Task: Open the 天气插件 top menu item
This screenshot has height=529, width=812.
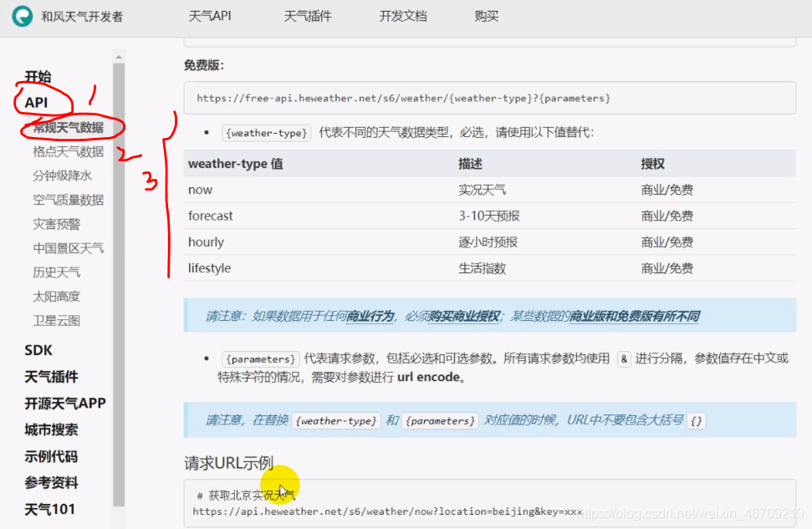Action: [x=308, y=16]
